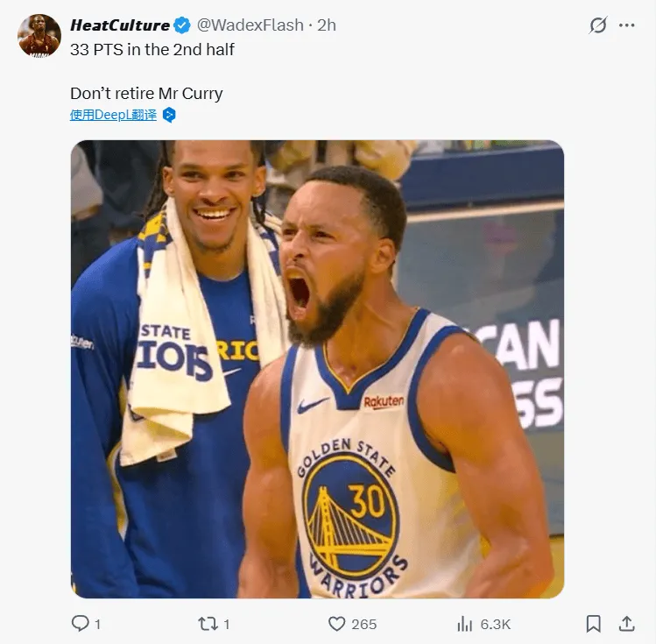This screenshot has height=644, width=656.
Task: Click the 265 likes count
Action: click(x=363, y=624)
